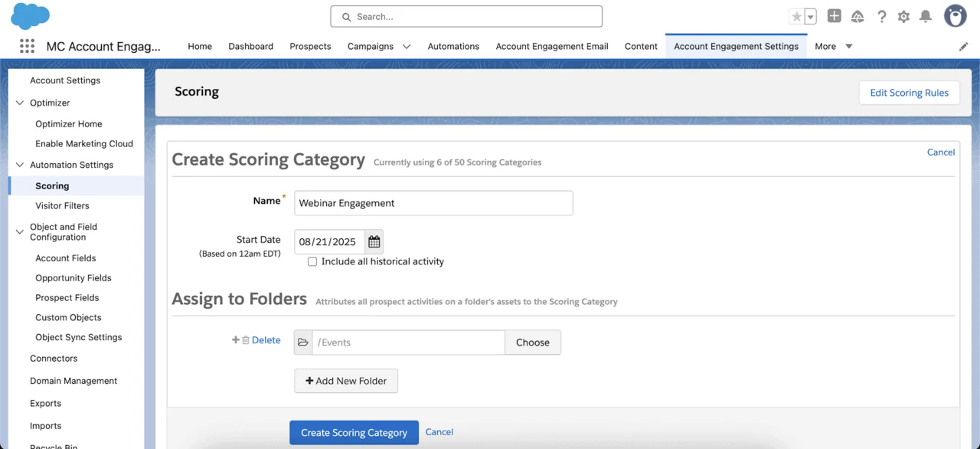The image size is (980, 449).
Task: Focus the Name input field
Action: pyautogui.click(x=433, y=203)
